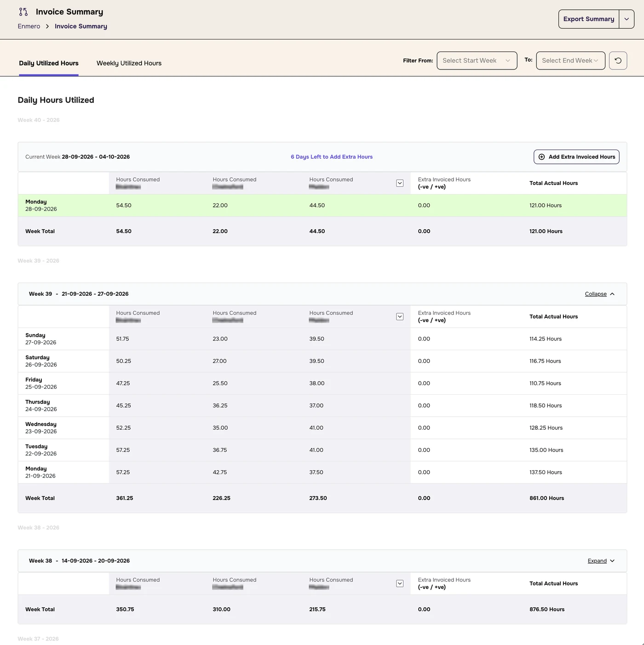The image size is (644, 645).
Task: Click the Current Week date range text
Action: [77, 157]
